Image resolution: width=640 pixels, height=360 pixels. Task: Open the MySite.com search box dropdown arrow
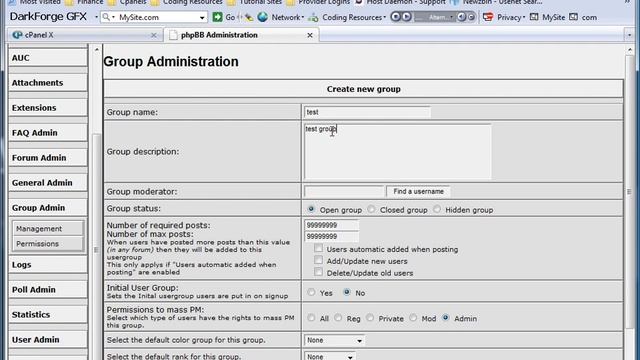[202, 18]
